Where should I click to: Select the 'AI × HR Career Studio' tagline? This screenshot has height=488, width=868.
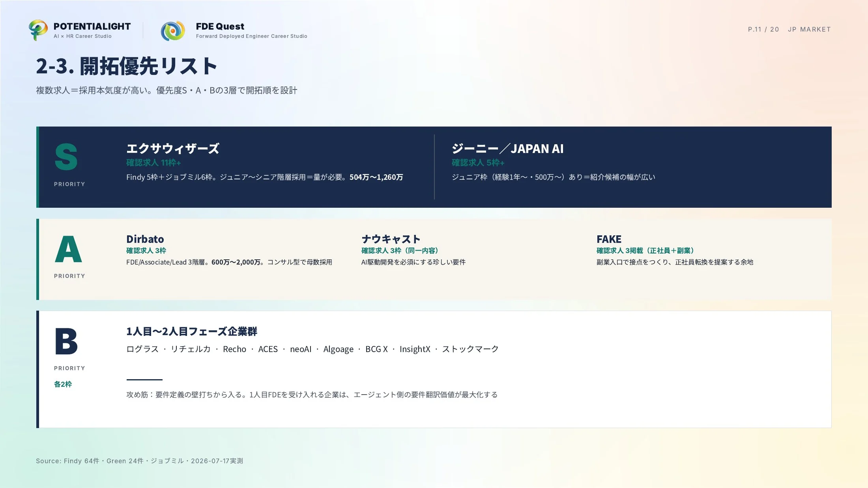tap(82, 36)
